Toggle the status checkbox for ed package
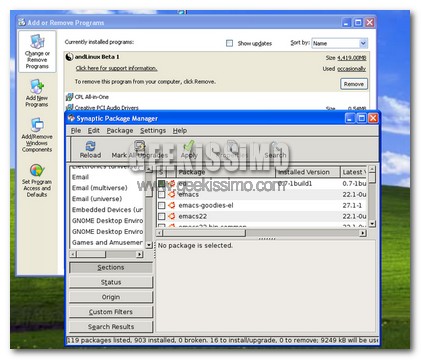 pyautogui.click(x=162, y=183)
